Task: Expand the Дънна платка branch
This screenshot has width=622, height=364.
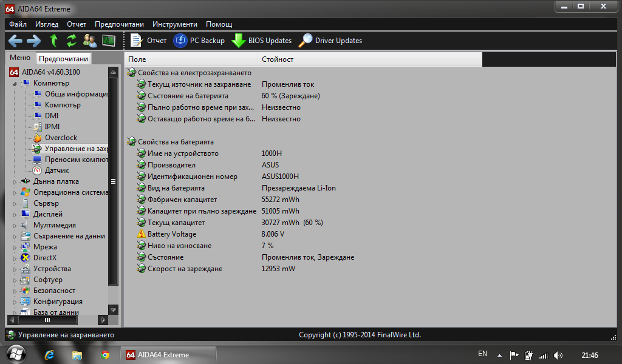Action: pyautogui.click(x=15, y=182)
